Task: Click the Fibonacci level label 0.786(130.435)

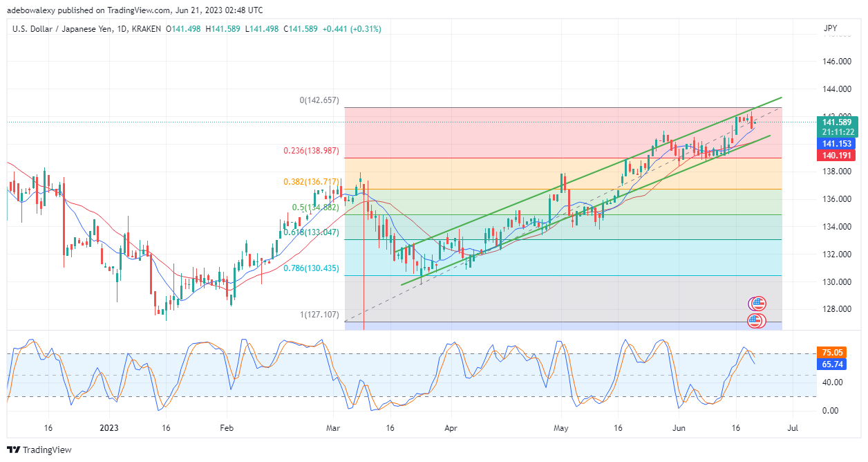Action: [x=311, y=268]
